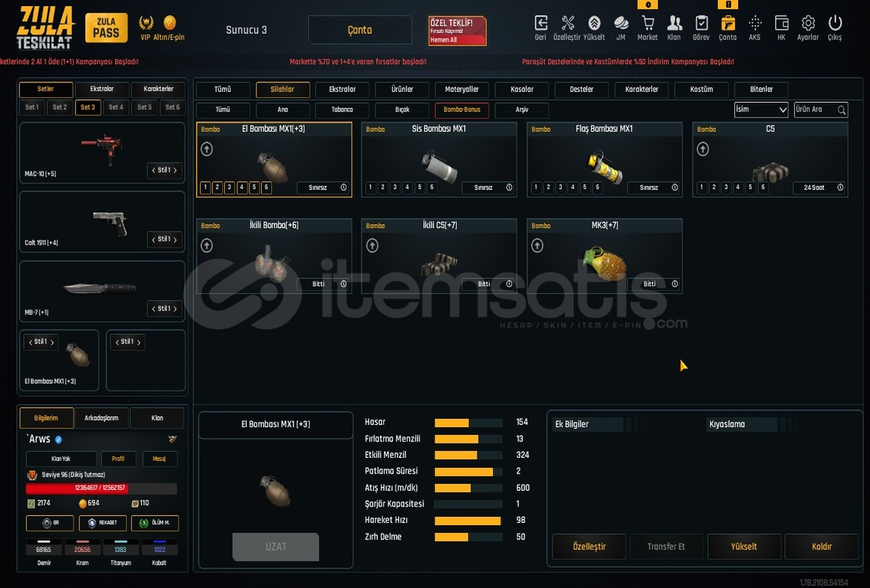Open the Bitenler tab
The height and width of the screenshot is (588, 870).
(761, 89)
